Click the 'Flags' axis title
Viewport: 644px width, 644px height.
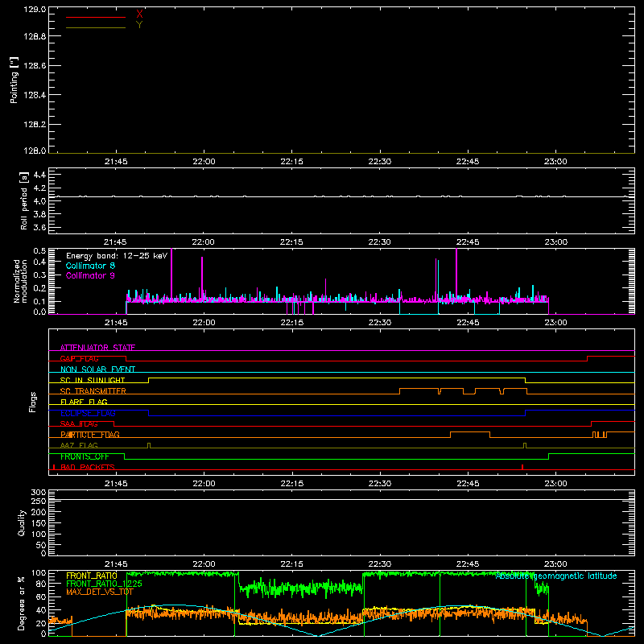(32, 402)
